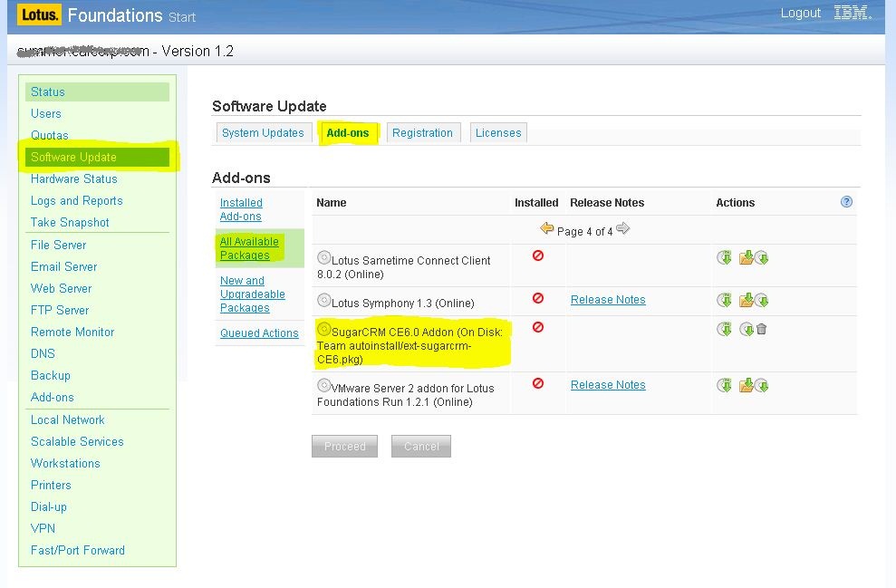The height and width of the screenshot is (588, 896).
Task: Open Web Server settings in the sidebar
Action: (61, 289)
